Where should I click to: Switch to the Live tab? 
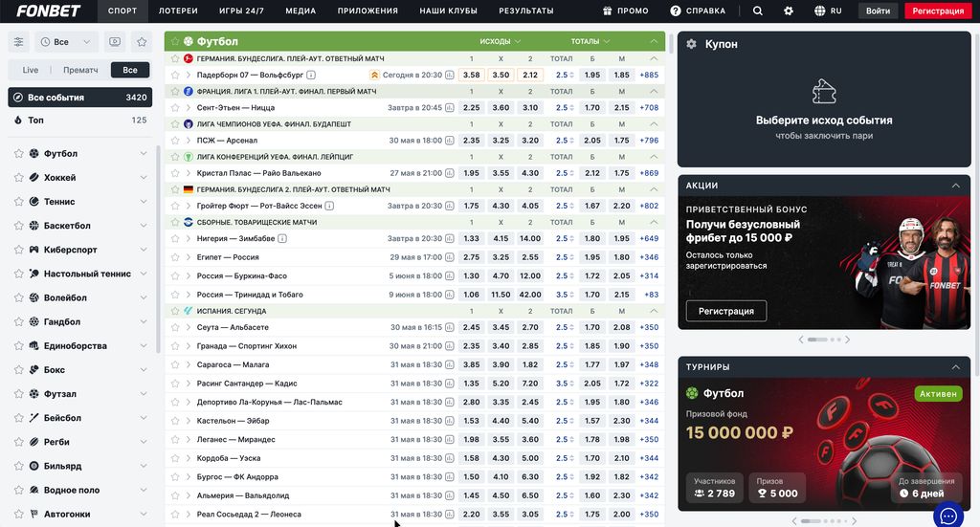pyautogui.click(x=30, y=70)
